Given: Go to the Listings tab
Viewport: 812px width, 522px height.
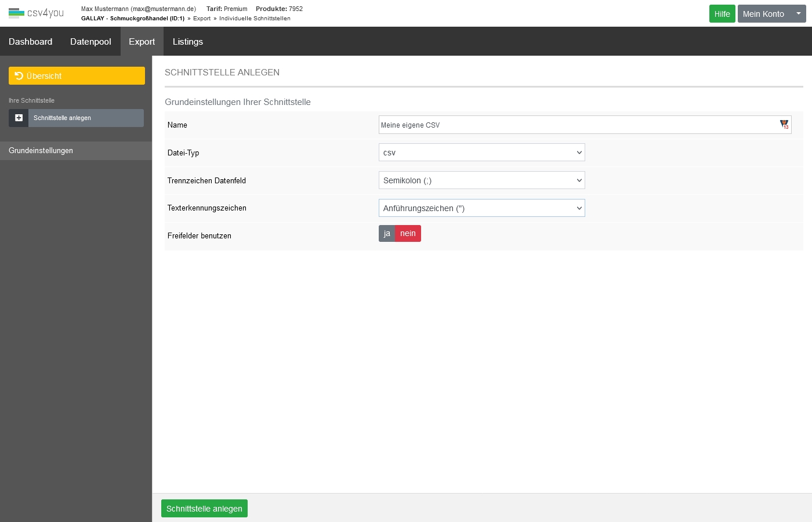Looking at the screenshot, I should pyautogui.click(x=188, y=42).
